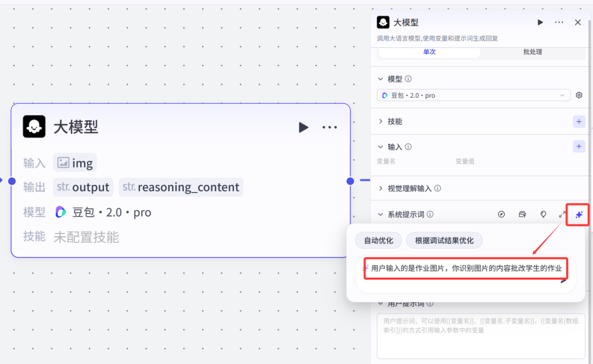Viewport: 593px width, 364px height.
Task: Click the 大模型 title in side panel
Action: click(x=406, y=23)
